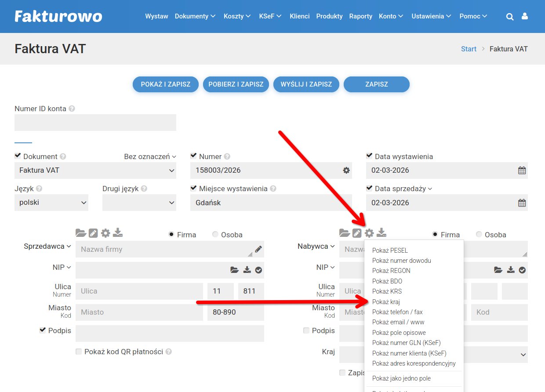The width and height of the screenshot is (545, 392).
Task: Open calendar for Data wystawienia
Action: pos(522,171)
